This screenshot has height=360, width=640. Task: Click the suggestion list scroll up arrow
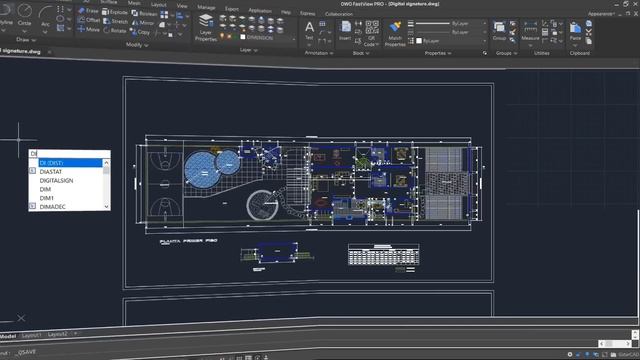[107, 162]
